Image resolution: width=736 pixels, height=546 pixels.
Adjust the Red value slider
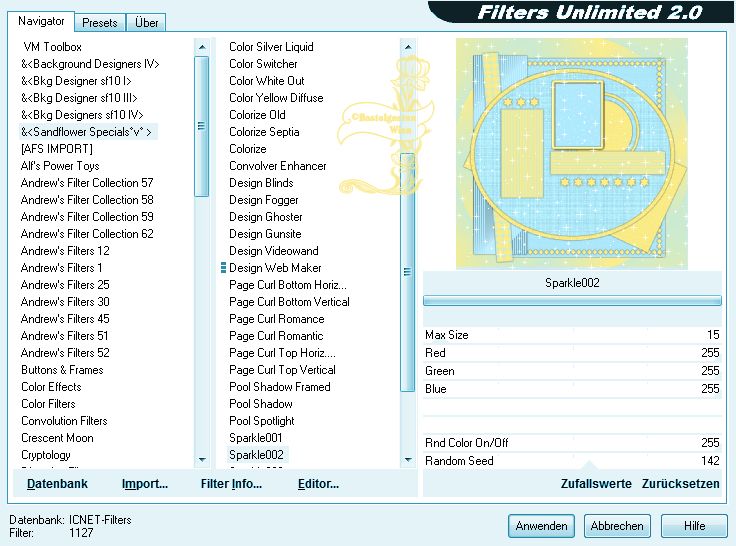572,353
